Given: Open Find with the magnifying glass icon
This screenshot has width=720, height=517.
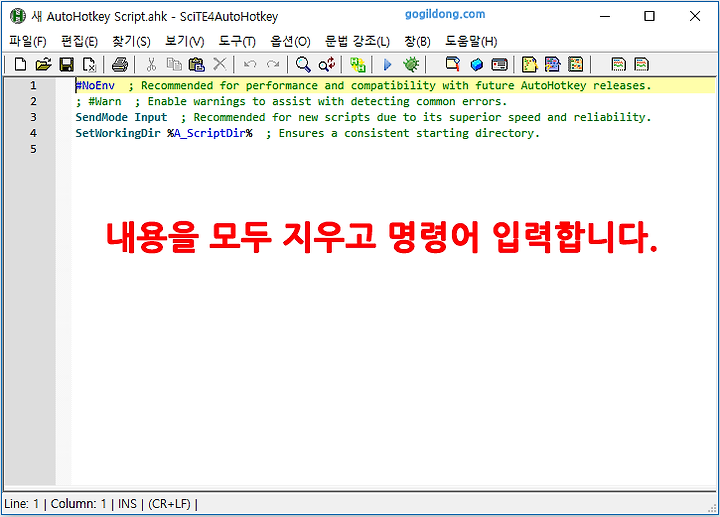Looking at the screenshot, I should pos(303,64).
